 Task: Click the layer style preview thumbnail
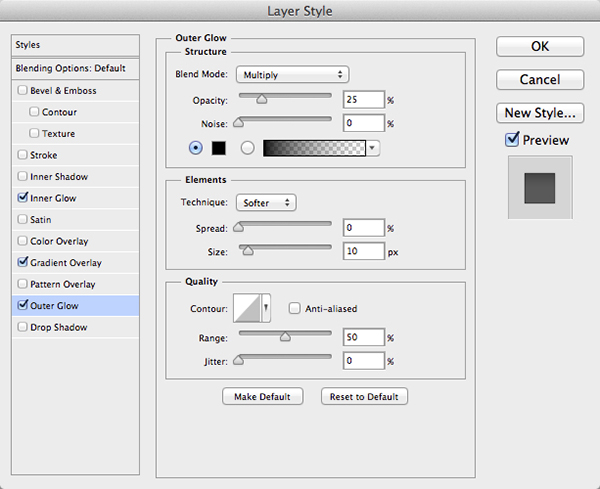point(540,187)
